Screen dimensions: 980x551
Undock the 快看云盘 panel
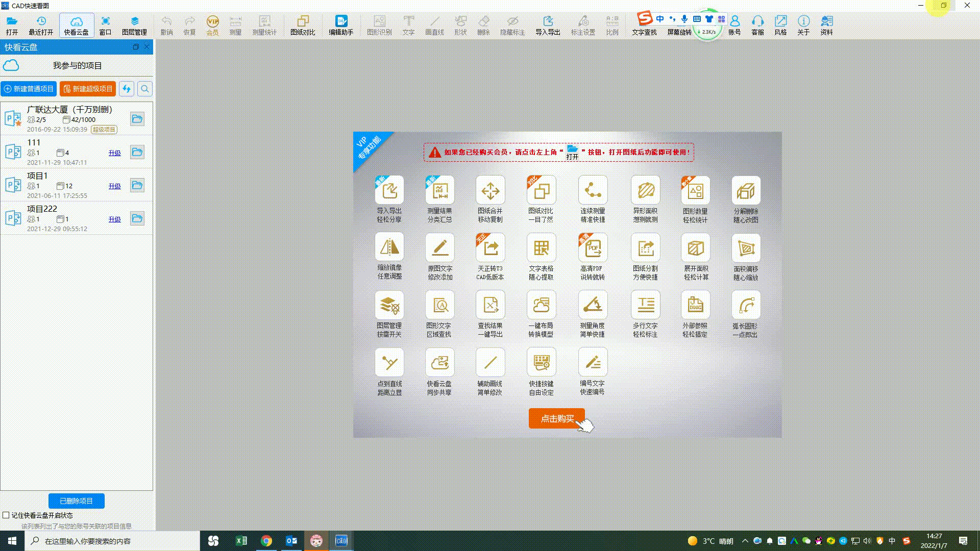pyautogui.click(x=136, y=46)
